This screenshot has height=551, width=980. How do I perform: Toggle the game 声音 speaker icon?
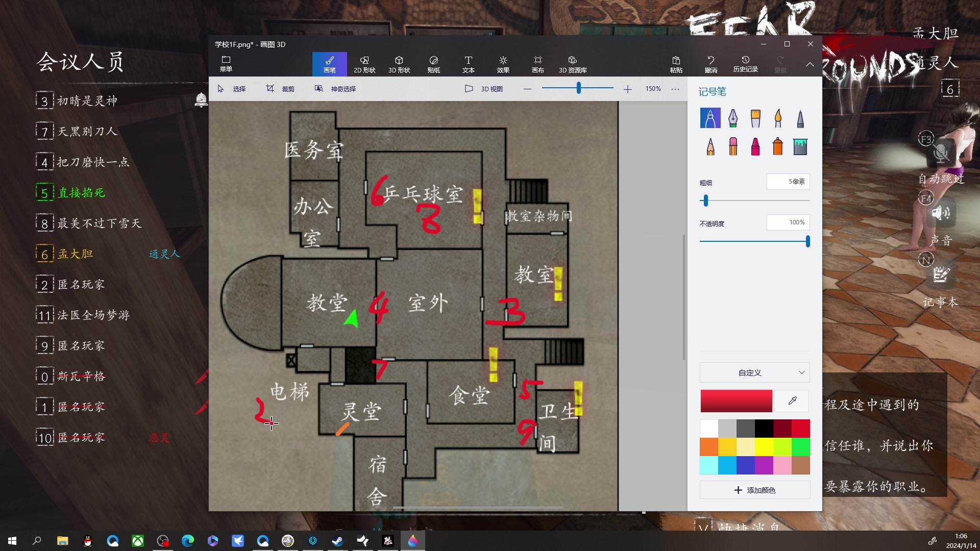(941, 212)
